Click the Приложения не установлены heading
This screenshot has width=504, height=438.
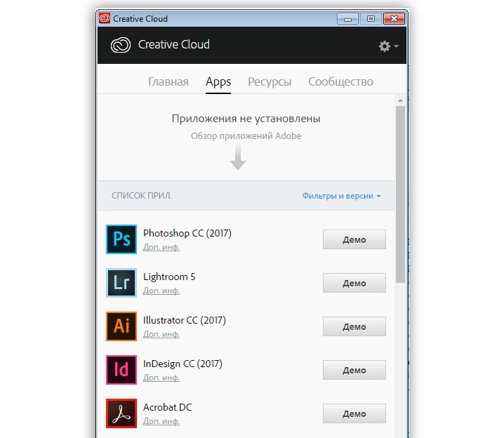point(246,119)
